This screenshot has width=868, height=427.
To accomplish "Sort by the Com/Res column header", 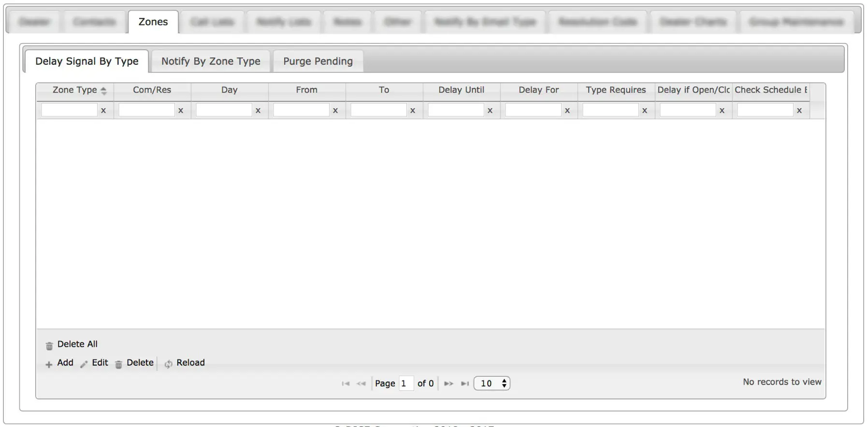I will (152, 90).
